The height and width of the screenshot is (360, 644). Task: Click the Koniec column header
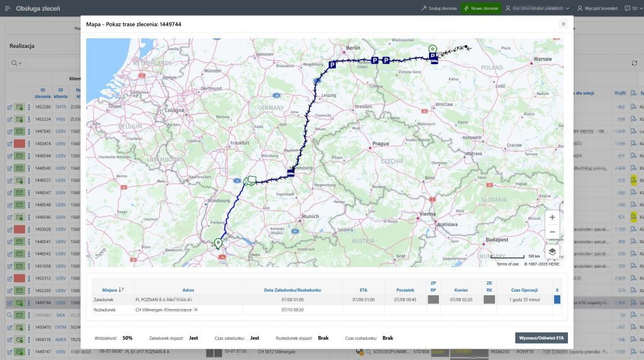click(461, 290)
